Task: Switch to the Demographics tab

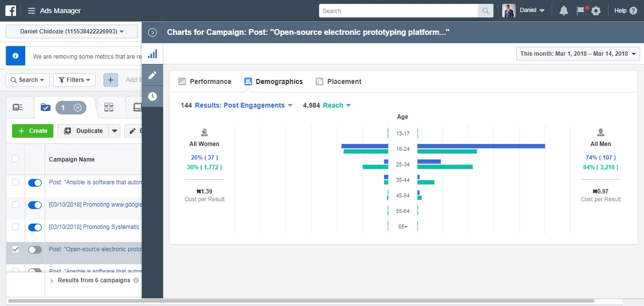Action: (x=274, y=81)
